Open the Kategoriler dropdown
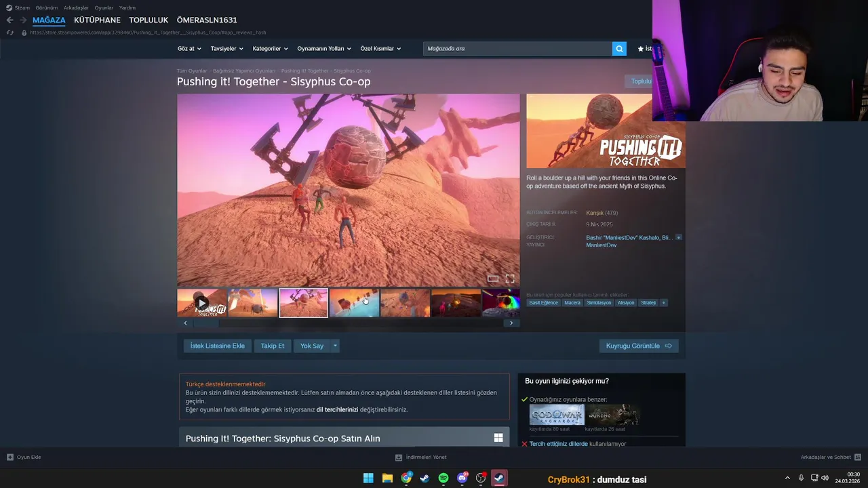The image size is (868, 488). pos(270,49)
